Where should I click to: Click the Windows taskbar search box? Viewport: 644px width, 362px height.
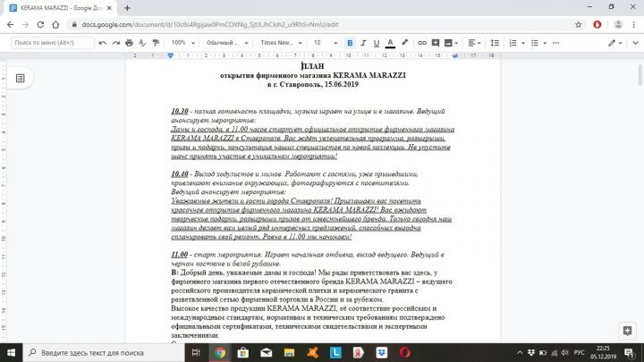coord(104,352)
